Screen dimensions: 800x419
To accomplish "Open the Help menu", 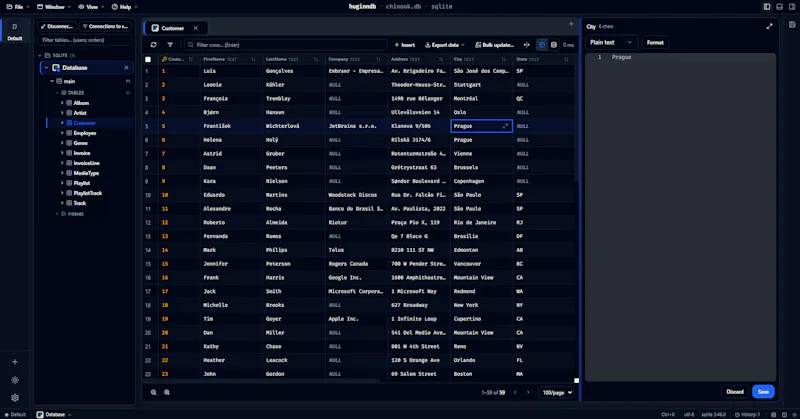I will tap(124, 7).
